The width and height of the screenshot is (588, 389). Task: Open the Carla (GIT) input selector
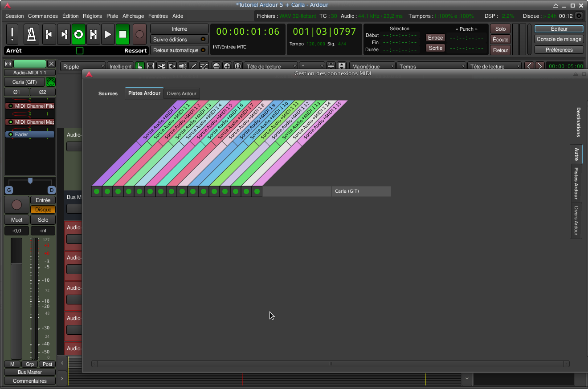[24, 82]
